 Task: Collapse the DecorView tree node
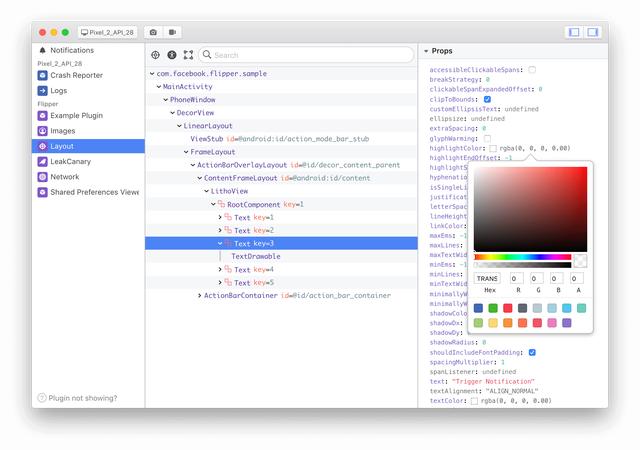[172, 113]
